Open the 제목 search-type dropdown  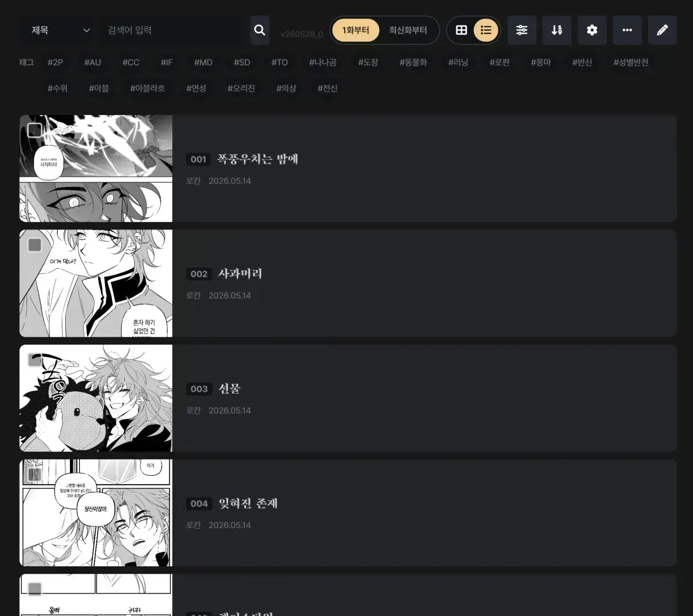(x=60, y=30)
